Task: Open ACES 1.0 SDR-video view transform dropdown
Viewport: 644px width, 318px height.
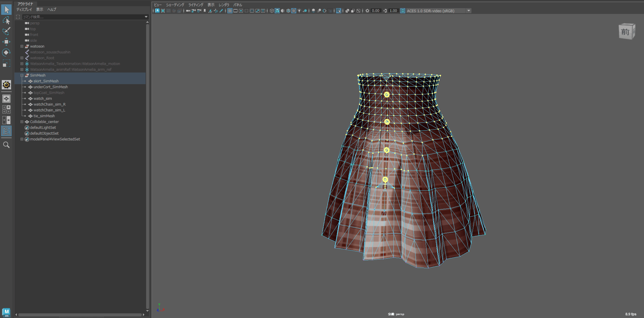Action: tap(469, 11)
